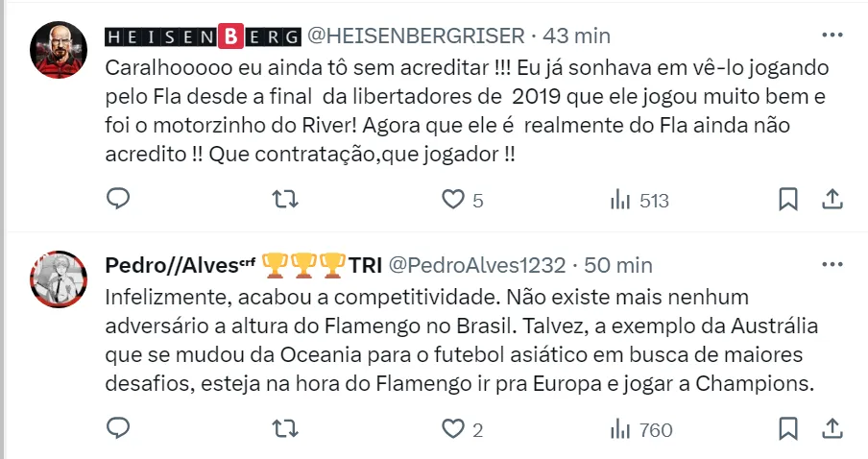
Task: Bookmark the Pedro//Alves tweet
Action: (788, 428)
